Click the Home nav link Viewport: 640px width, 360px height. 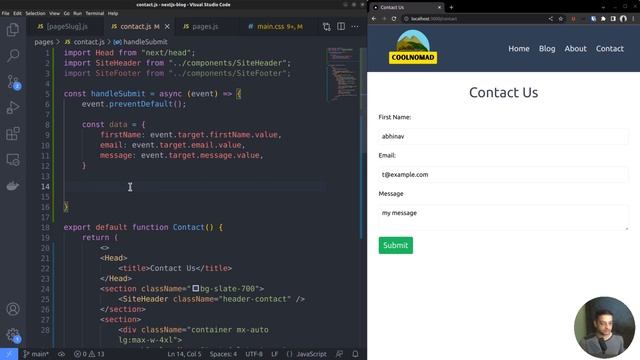pyautogui.click(x=519, y=49)
